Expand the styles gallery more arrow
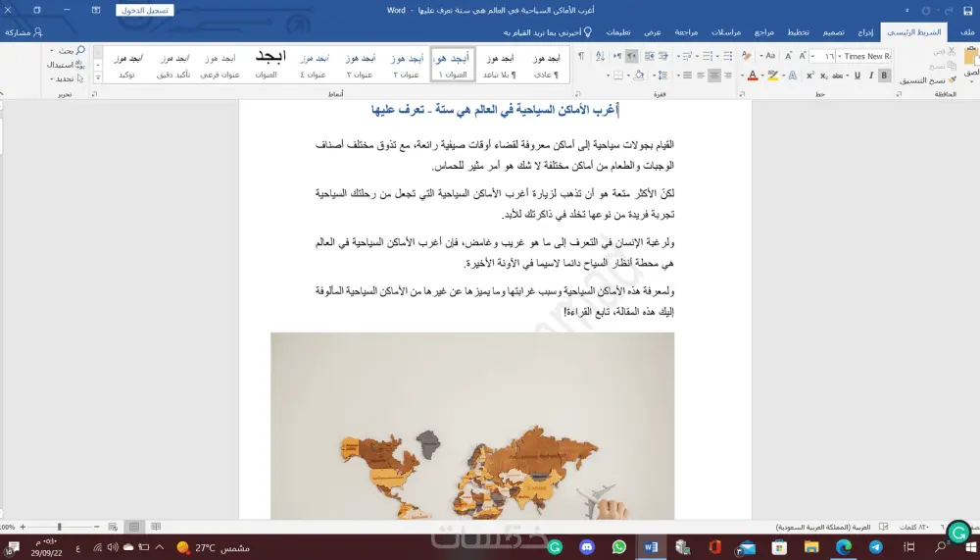This screenshot has width=980, height=560. point(97,76)
